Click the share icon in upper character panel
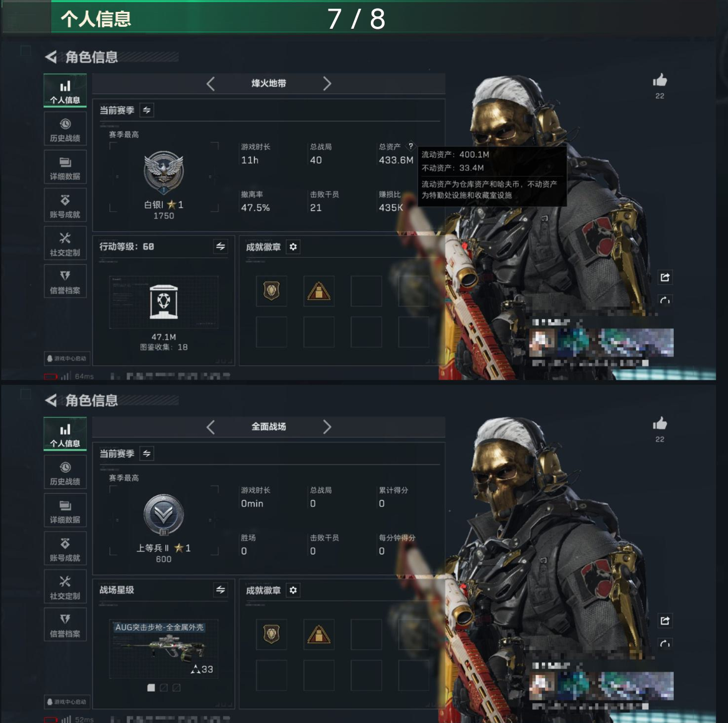The height and width of the screenshot is (723, 728). point(665,277)
